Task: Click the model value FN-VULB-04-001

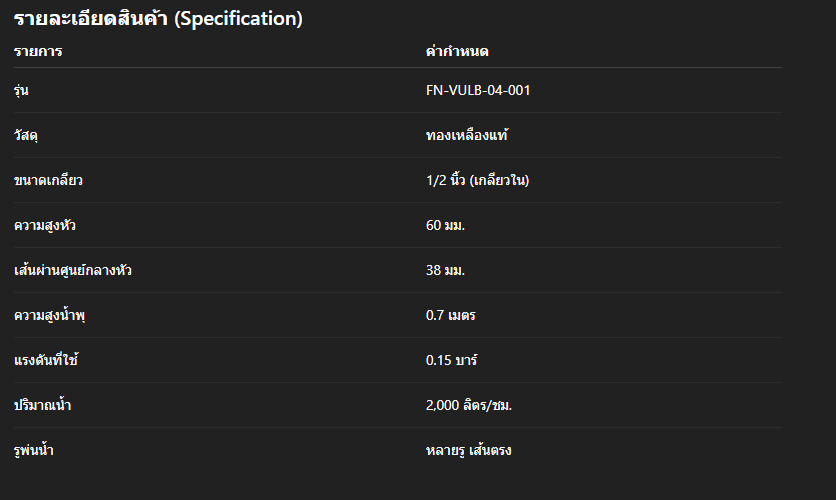Action: click(478, 91)
